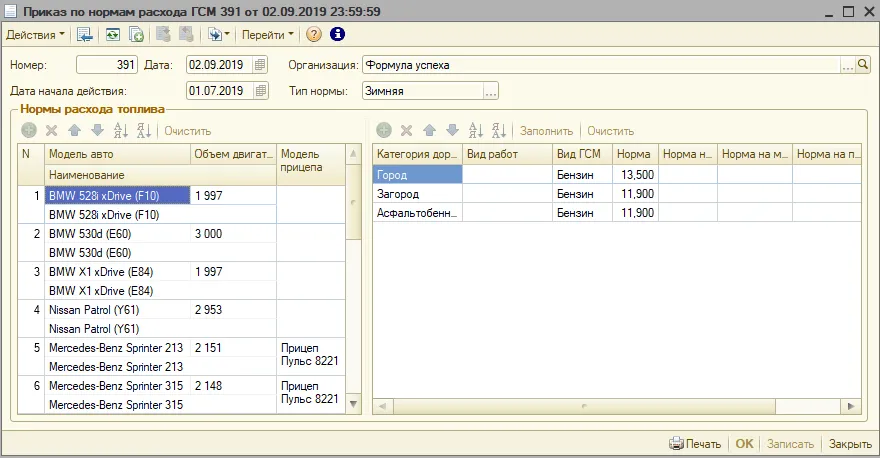Click Очистить above norms table

[x=611, y=131]
